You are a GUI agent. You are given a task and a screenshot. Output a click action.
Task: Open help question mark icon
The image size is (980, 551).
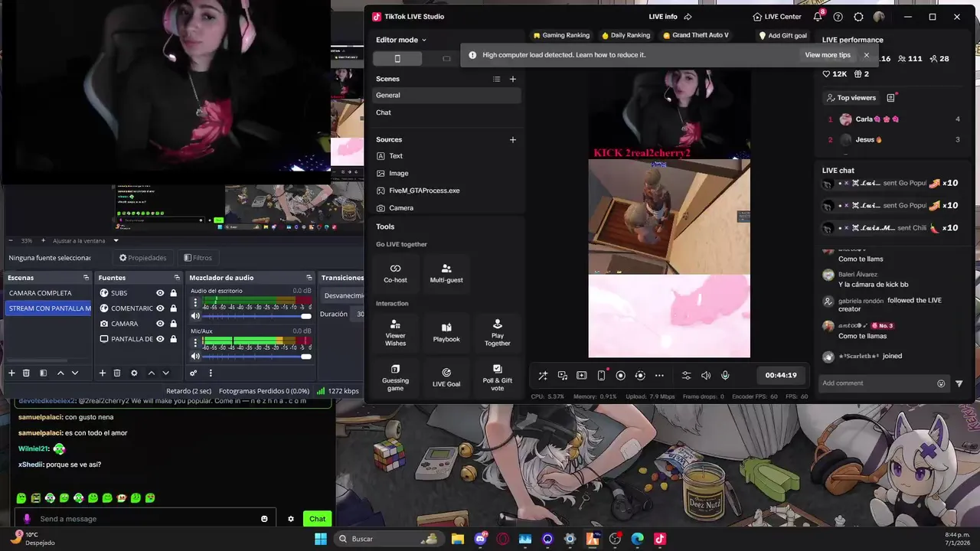point(838,17)
